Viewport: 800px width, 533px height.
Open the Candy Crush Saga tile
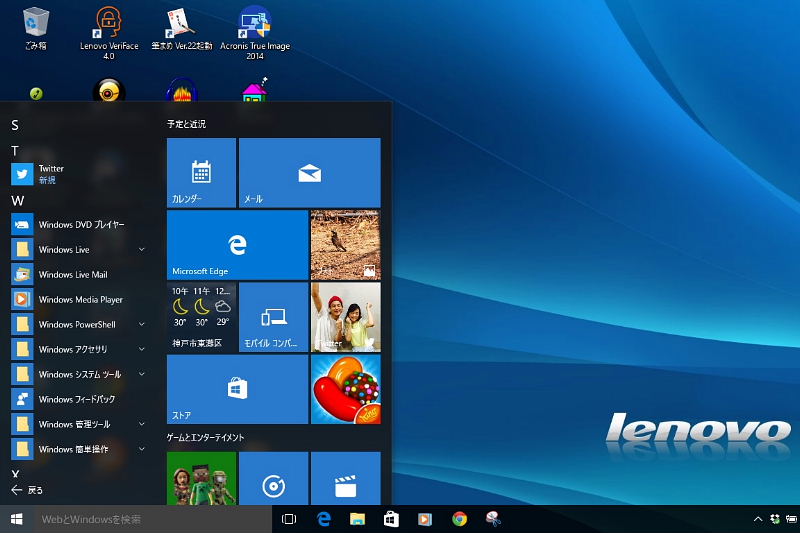click(346, 389)
